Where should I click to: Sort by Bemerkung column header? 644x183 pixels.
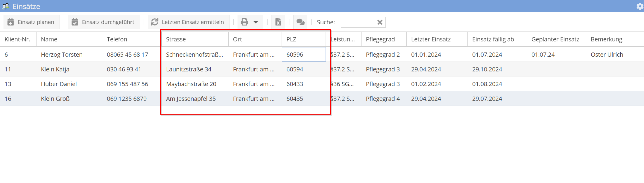pos(615,39)
